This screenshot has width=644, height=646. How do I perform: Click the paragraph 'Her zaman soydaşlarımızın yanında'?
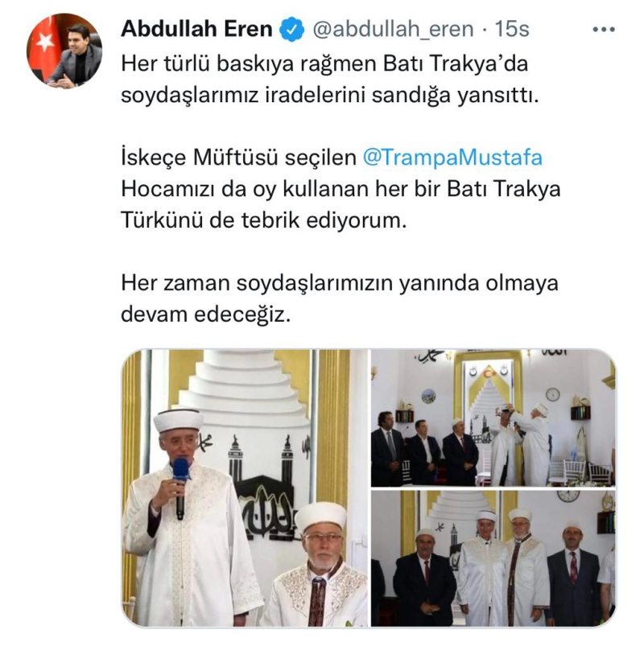(340, 298)
